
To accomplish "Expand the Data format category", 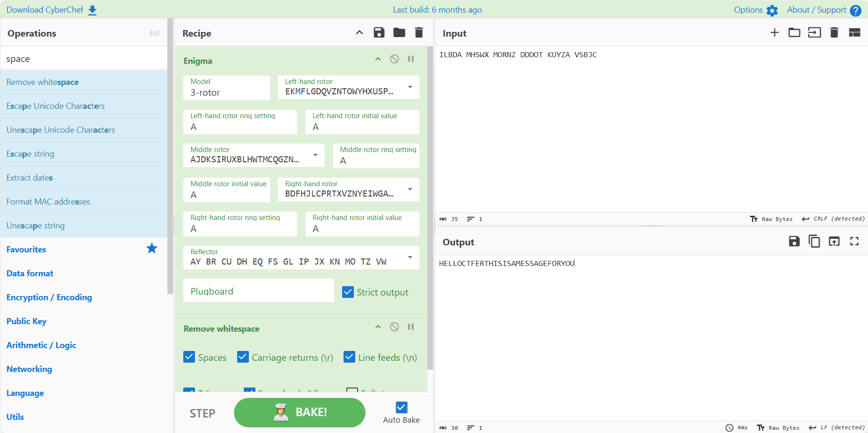I will click(x=84, y=273).
